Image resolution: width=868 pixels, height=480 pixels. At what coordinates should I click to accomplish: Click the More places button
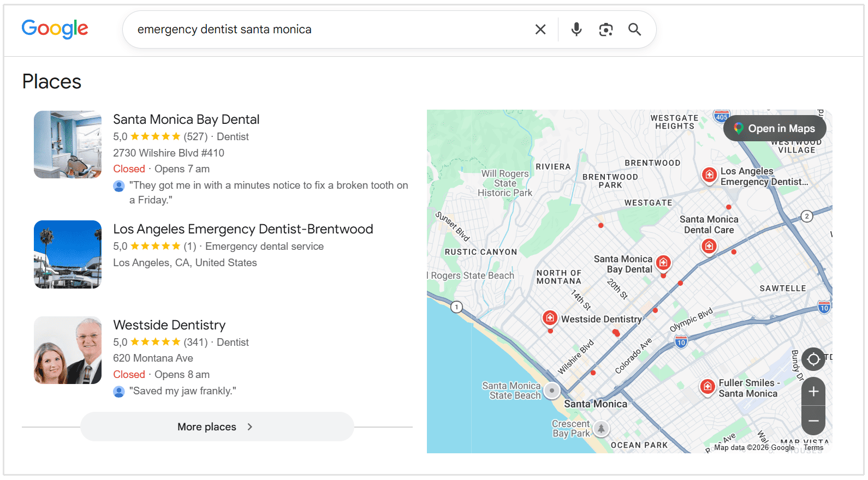click(217, 427)
